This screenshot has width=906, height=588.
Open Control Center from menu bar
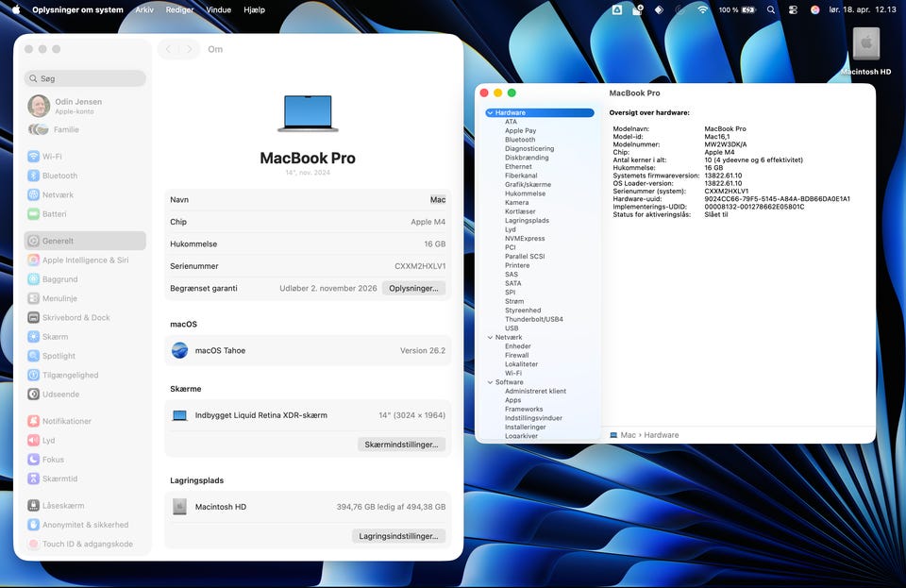(x=792, y=9)
